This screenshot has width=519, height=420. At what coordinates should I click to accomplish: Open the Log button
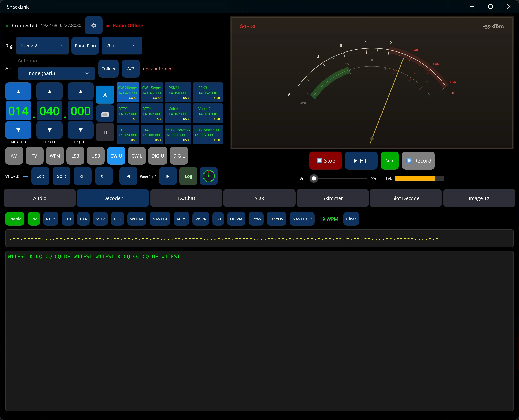coord(188,176)
